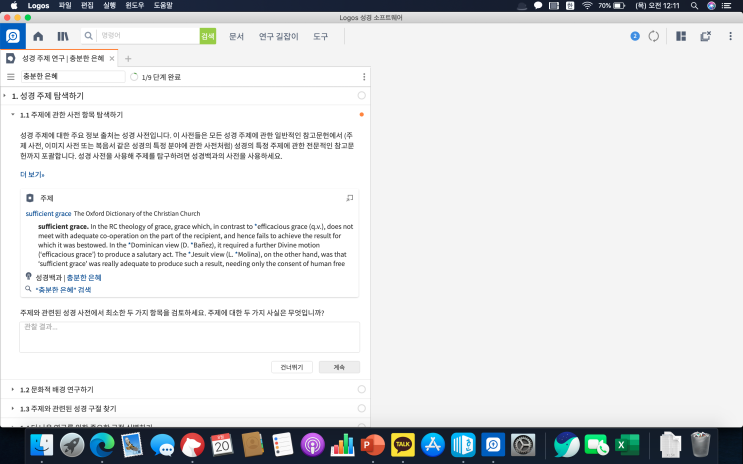This screenshot has width=743, height=464.
Task: Click the sufficient grace definition paragraph
Action: click(x=196, y=245)
